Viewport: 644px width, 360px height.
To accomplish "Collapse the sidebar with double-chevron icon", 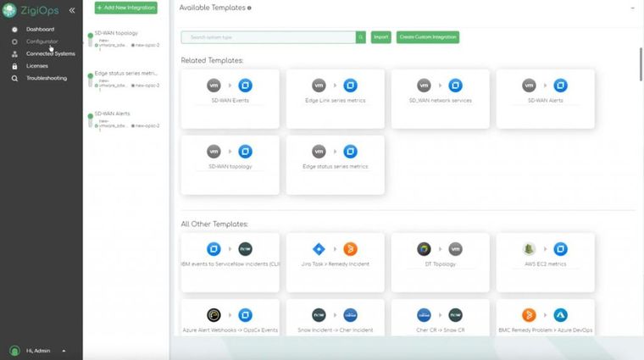I will (x=72, y=10).
